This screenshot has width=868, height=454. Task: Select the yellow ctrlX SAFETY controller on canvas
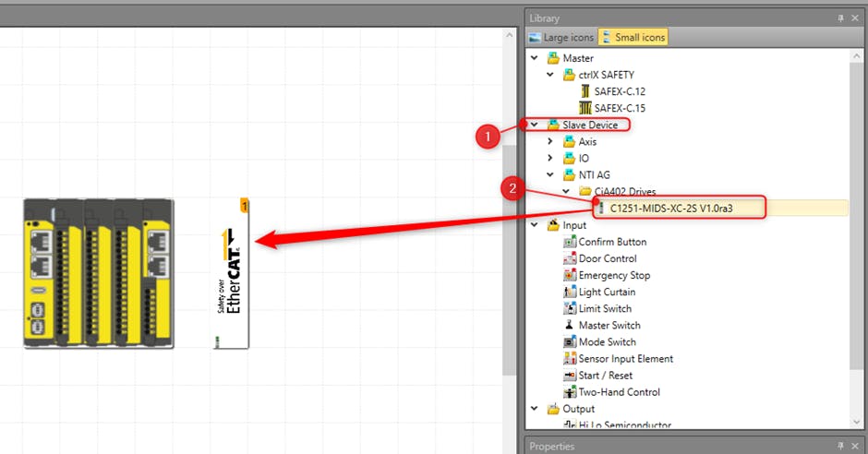pos(98,273)
